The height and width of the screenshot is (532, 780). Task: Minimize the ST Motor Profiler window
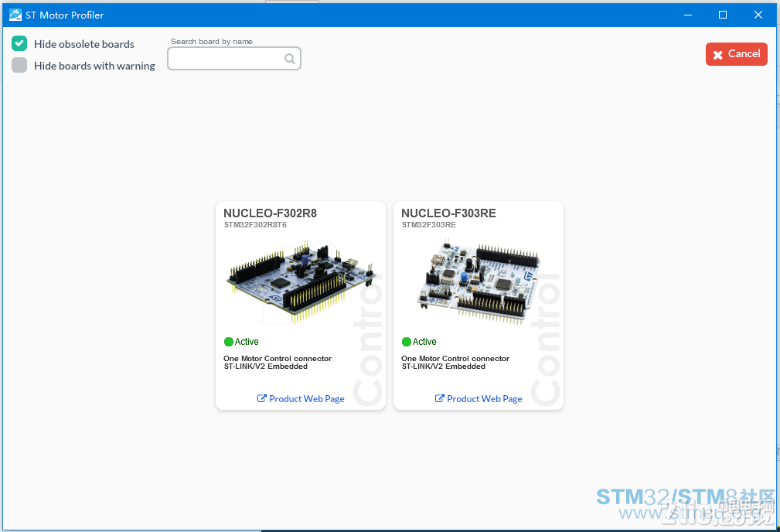pyautogui.click(x=688, y=15)
